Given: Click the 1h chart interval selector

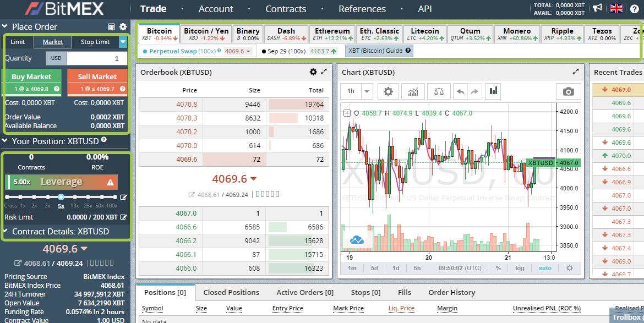Looking at the screenshot, I should click(x=351, y=91).
